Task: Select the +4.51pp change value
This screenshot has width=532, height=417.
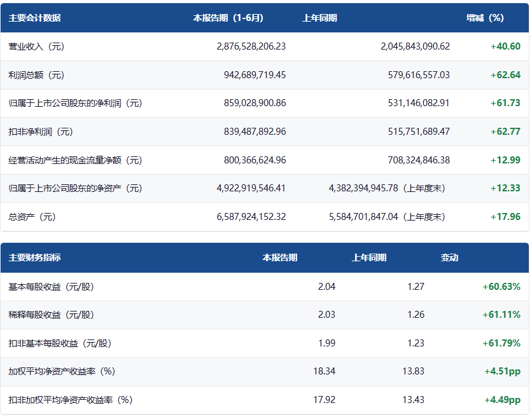Action: point(502,372)
